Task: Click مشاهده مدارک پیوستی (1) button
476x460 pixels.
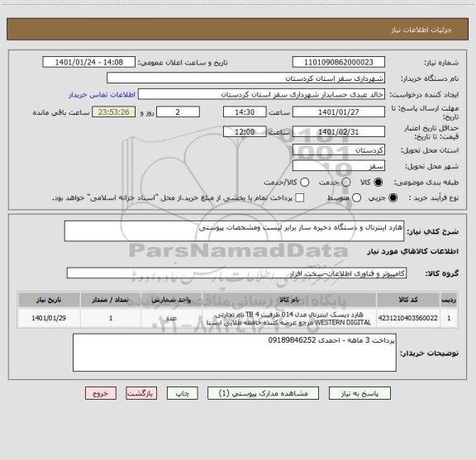Action: tap(263, 393)
